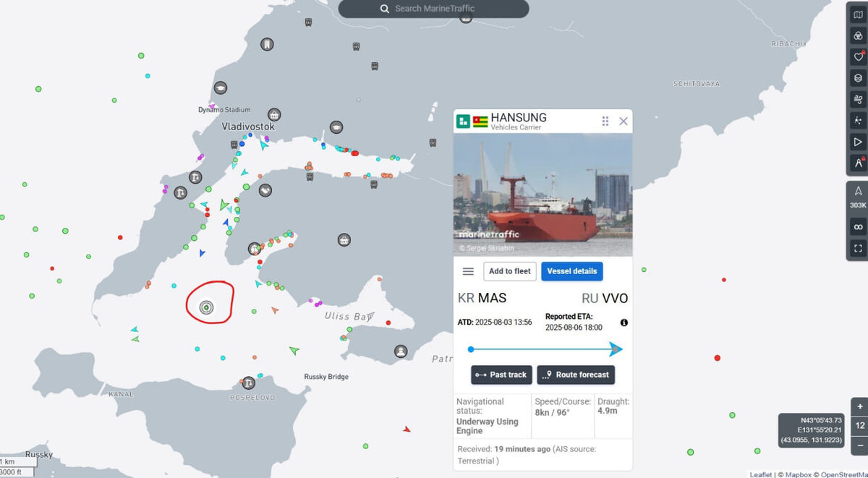Open the favorites heart icon

(x=858, y=56)
